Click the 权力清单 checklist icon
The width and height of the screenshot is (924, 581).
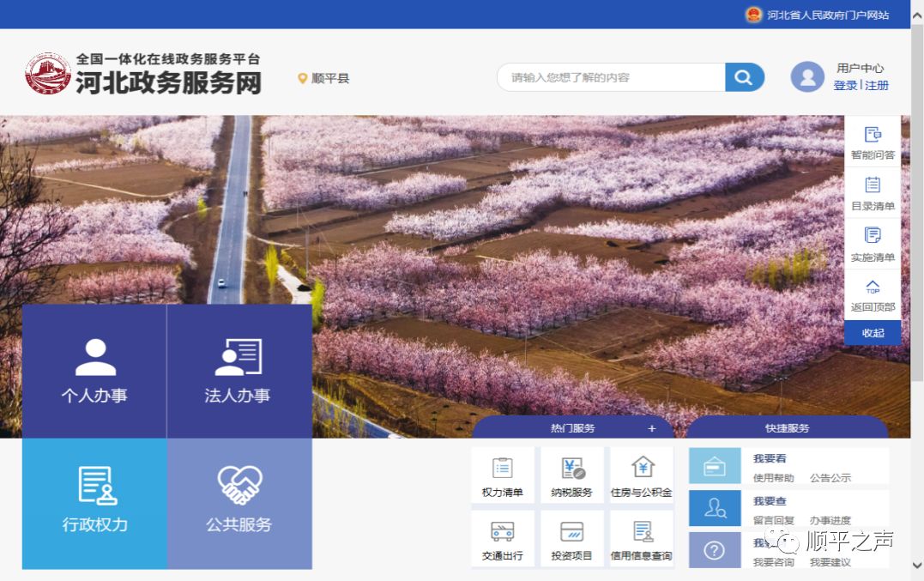[502, 472]
